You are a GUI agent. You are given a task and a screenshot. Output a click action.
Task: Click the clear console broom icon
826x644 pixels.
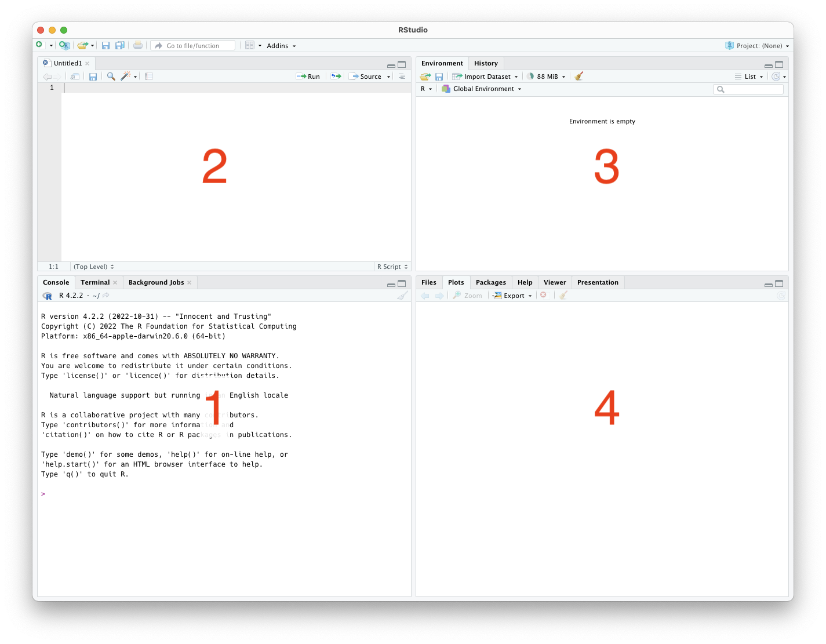pyautogui.click(x=402, y=295)
